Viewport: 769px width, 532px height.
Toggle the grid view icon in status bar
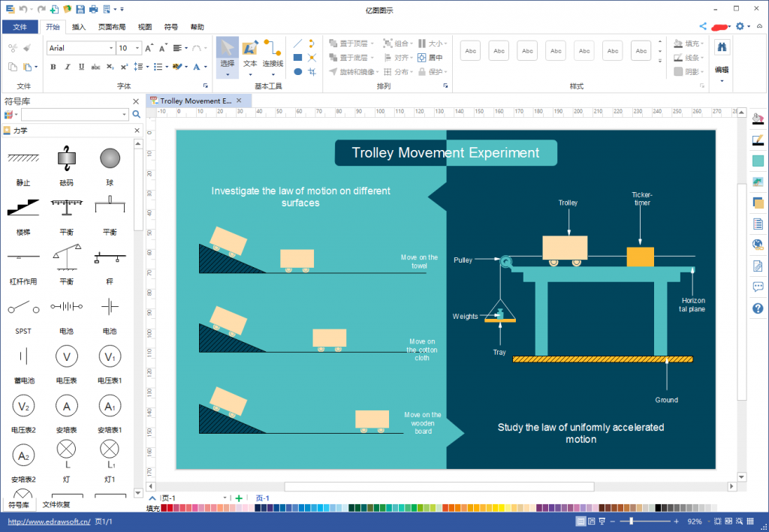(x=750, y=521)
